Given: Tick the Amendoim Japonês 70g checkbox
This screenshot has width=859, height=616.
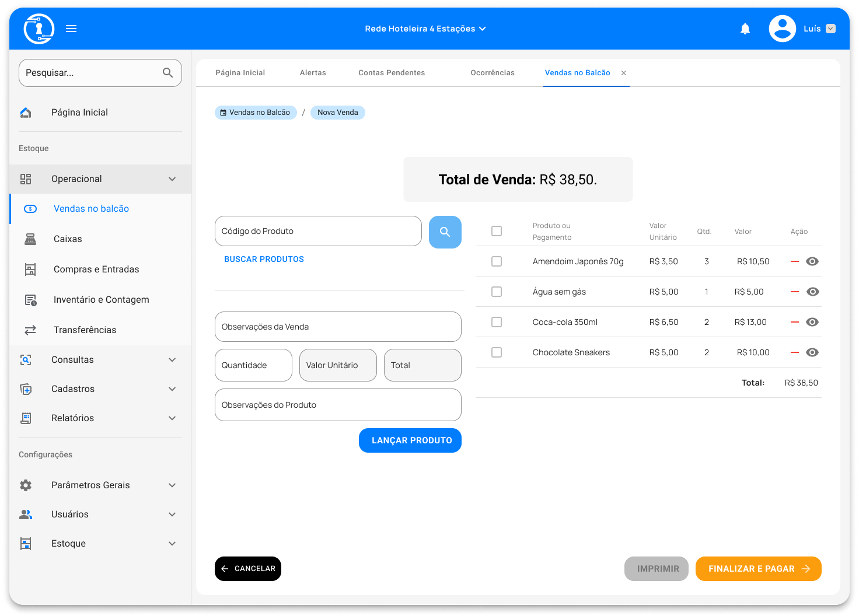Looking at the screenshot, I should pos(497,261).
